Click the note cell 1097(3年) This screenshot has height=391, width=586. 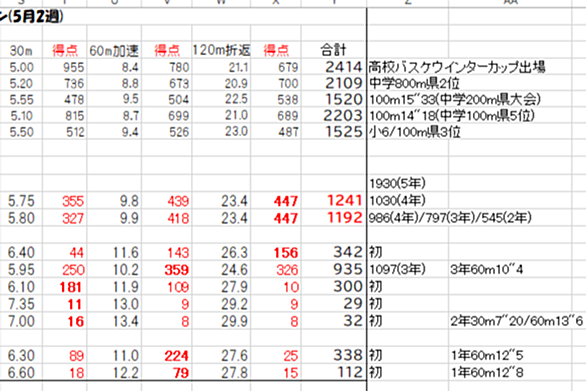(397, 269)
